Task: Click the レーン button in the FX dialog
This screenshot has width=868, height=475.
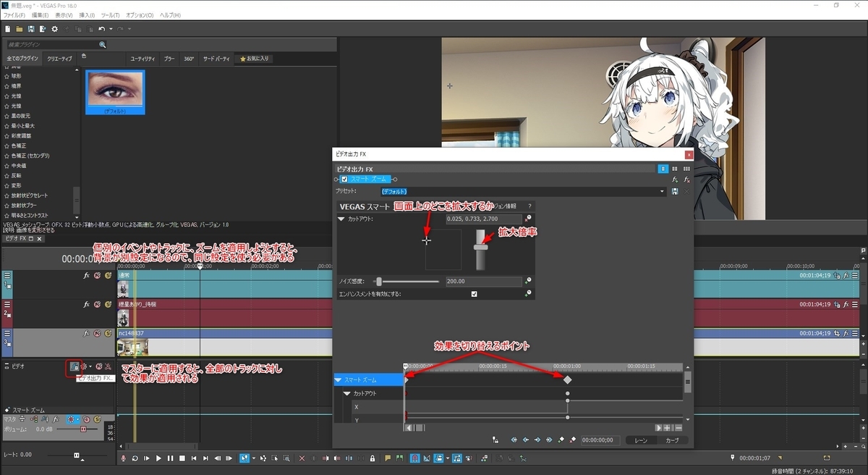Action: 641,440
